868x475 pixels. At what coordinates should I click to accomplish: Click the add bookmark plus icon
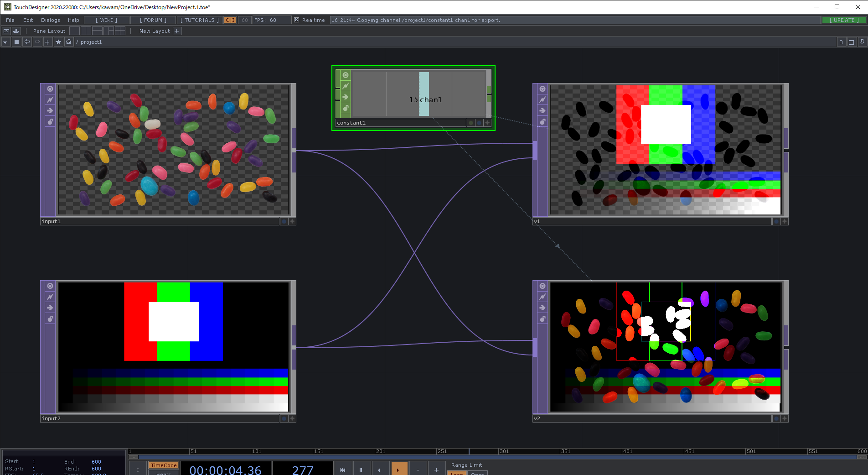pyautogui.click(x=47, y=42)
